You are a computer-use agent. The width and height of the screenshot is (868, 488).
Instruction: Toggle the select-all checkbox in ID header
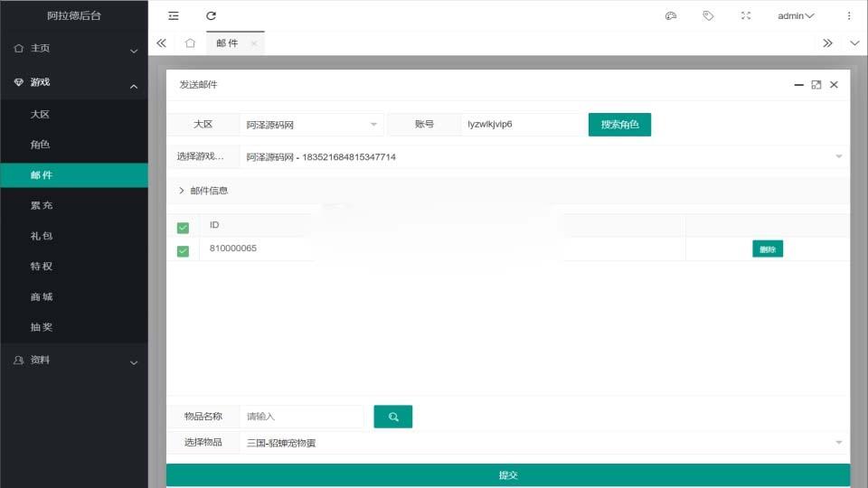[x=183, y=227]
